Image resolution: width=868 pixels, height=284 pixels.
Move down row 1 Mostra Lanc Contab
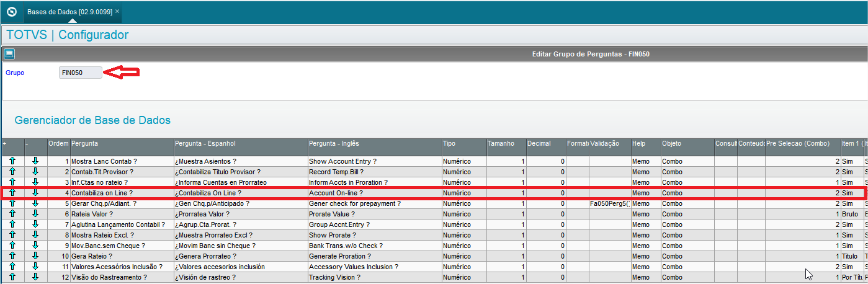click(x=35, y=161)
